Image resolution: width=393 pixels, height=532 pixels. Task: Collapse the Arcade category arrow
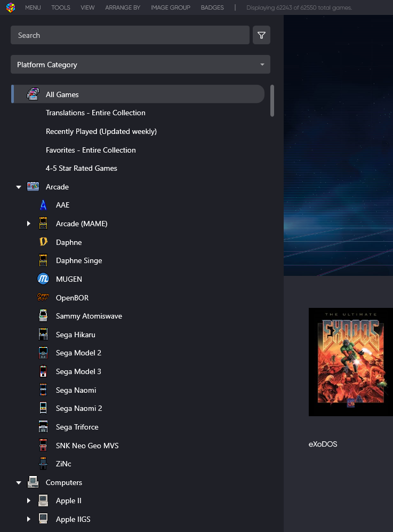point(19,187)
